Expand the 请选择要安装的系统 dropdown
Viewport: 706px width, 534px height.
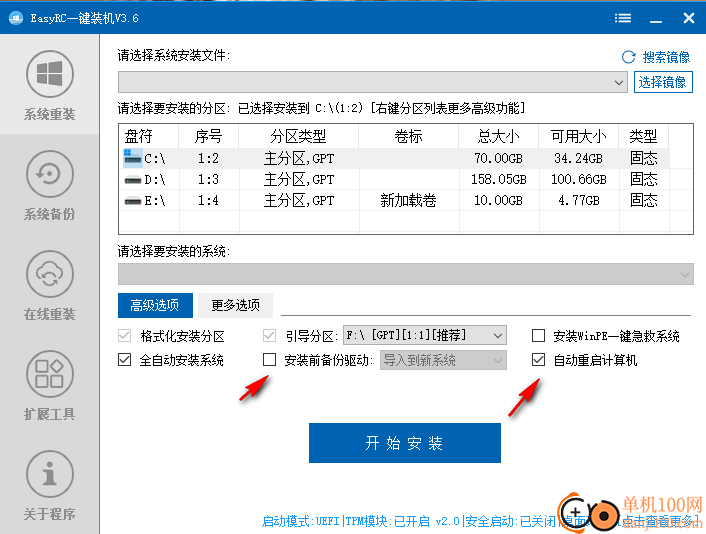(406, 274)
